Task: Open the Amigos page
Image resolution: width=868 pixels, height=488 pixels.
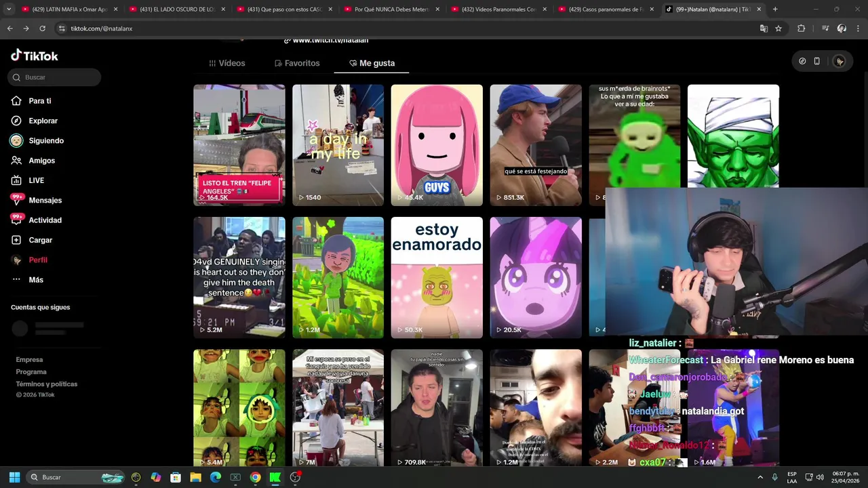Action: click(41, 161)
